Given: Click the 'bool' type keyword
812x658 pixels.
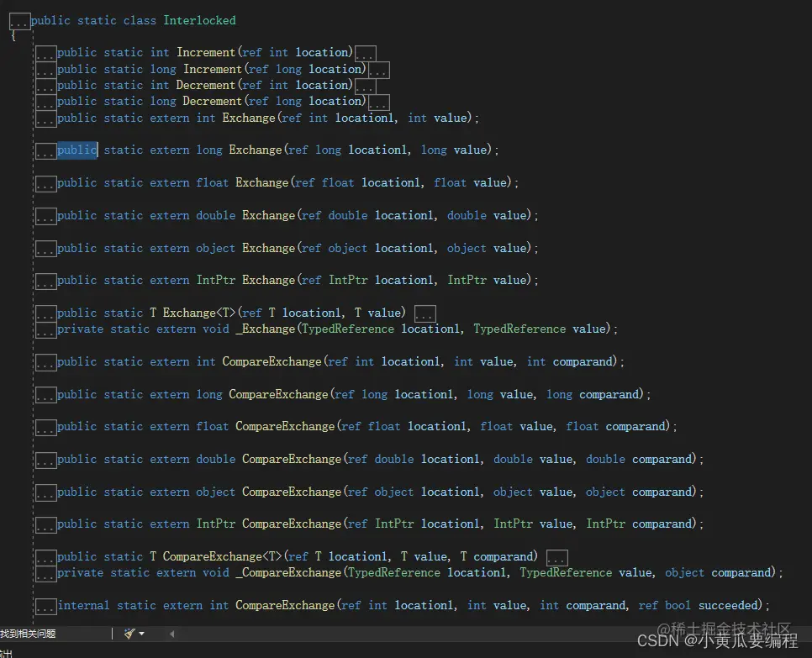Looking at the screenshot, I should pos(678,605).
